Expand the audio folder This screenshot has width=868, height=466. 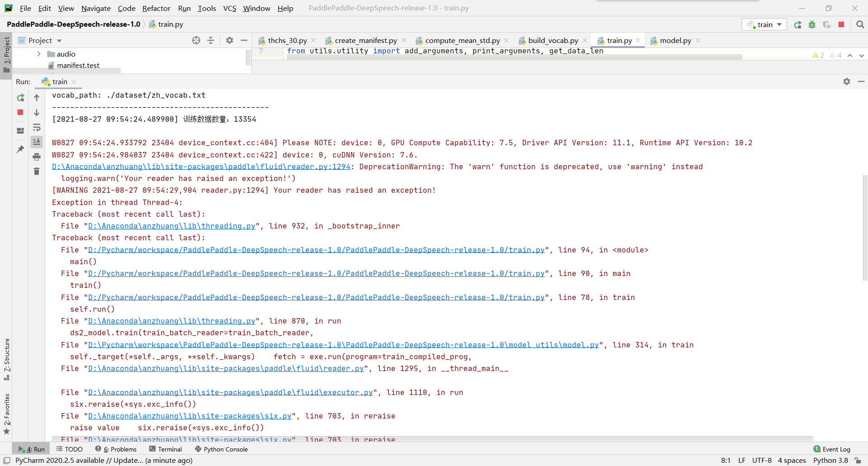point(39,53)
